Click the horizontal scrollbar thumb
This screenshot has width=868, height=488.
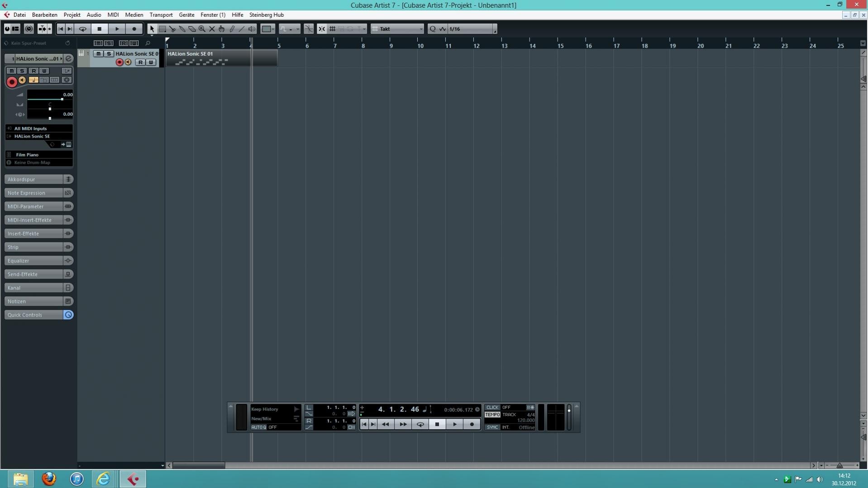(x=199, y=465)
